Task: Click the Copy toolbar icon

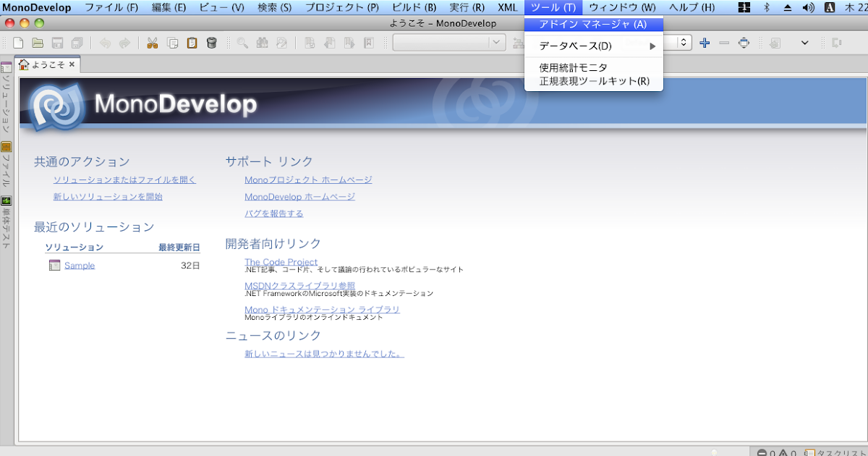Action: point(172,43)
